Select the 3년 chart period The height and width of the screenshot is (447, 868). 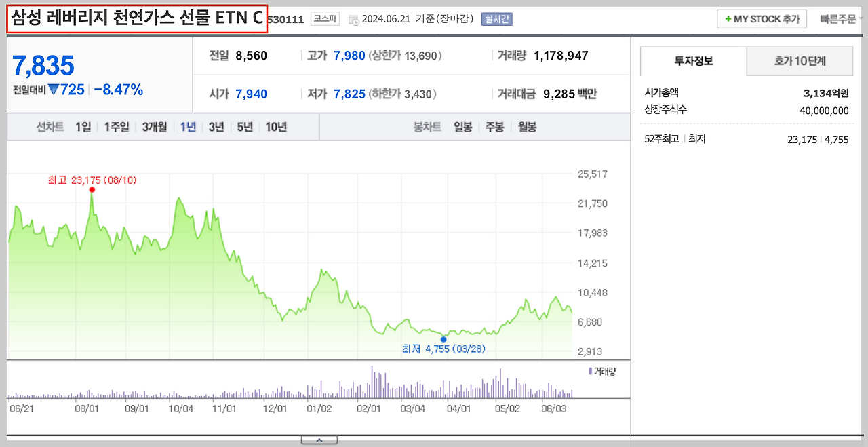click(216, 126)
